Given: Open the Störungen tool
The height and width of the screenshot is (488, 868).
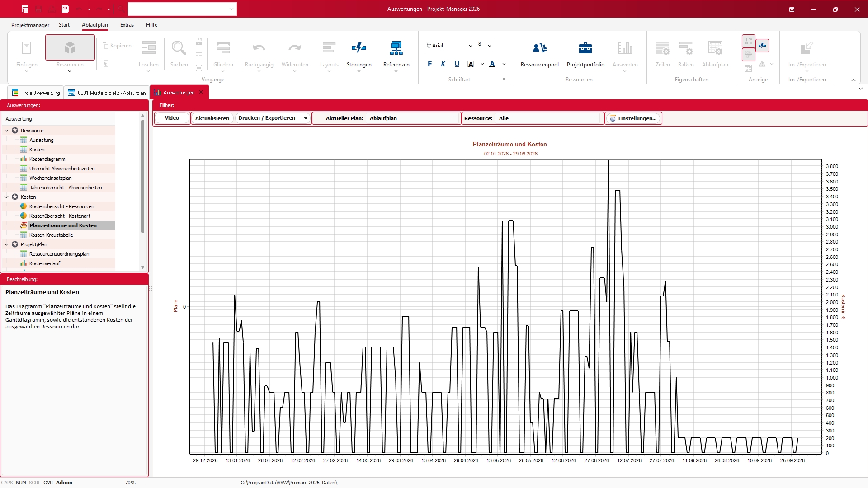Looking at the screenshot, I should 359,48.
